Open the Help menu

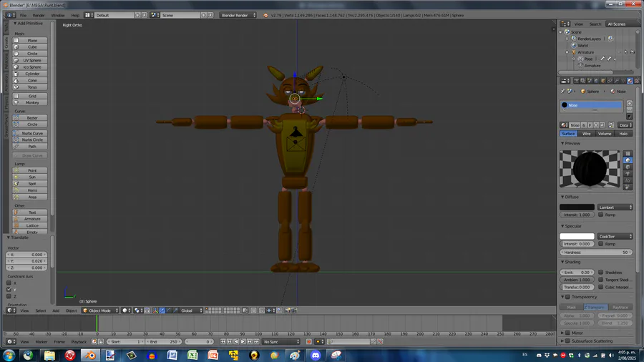click(75, 15)
